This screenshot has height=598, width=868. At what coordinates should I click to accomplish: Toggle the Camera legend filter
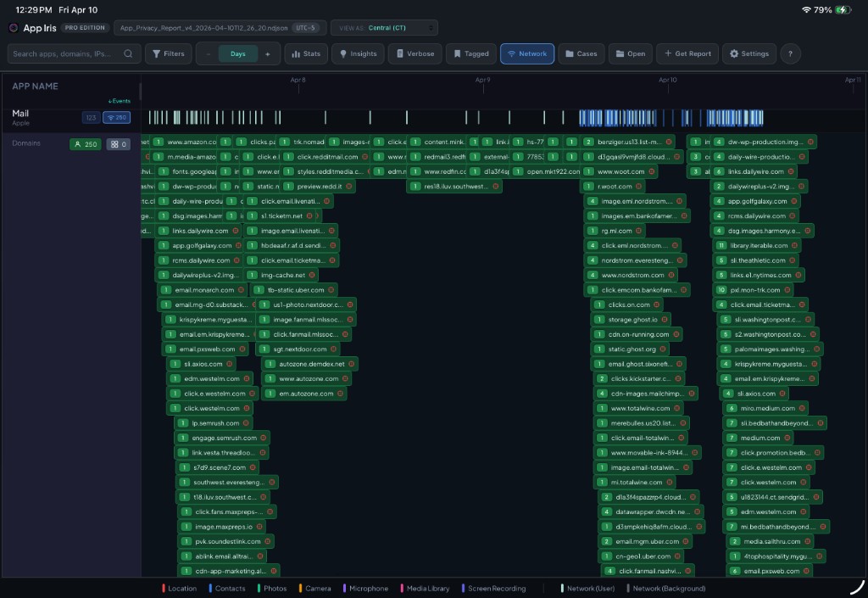315,588
